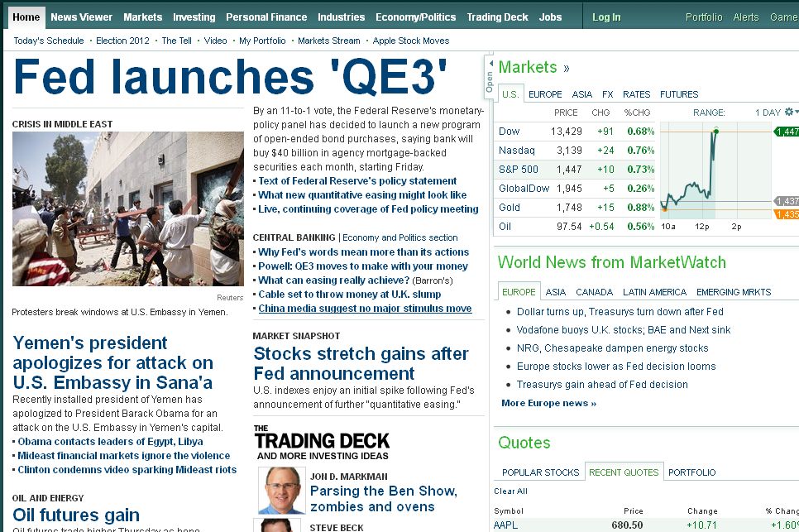
Task: Click the Log In link
Action: pyautogui.click(x=606, y=17)
